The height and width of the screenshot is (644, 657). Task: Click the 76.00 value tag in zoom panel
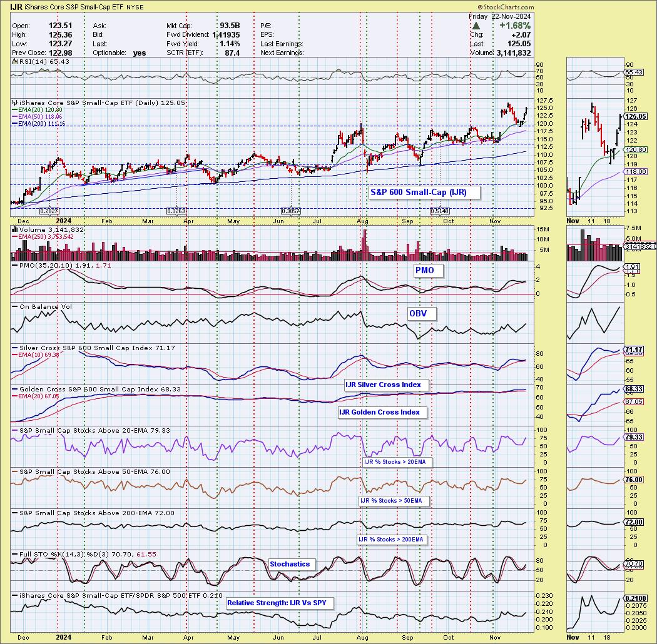(x=634, y=480)
